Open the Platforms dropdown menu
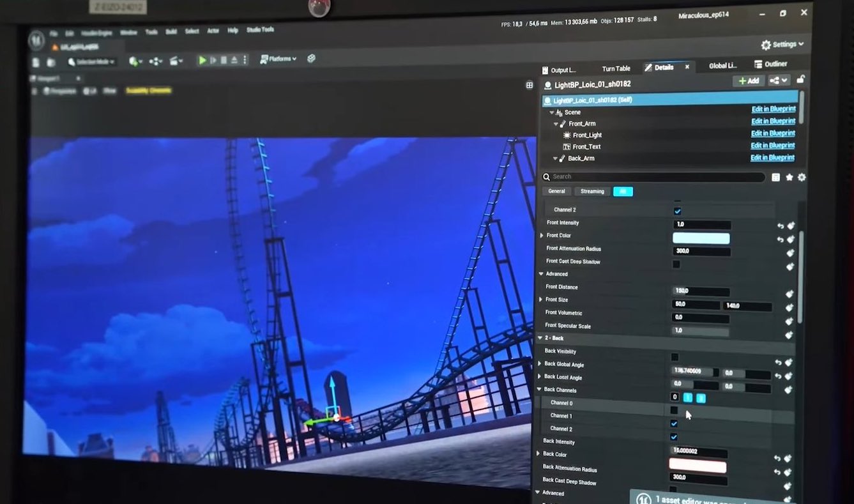854x504 pixels. 278,59
